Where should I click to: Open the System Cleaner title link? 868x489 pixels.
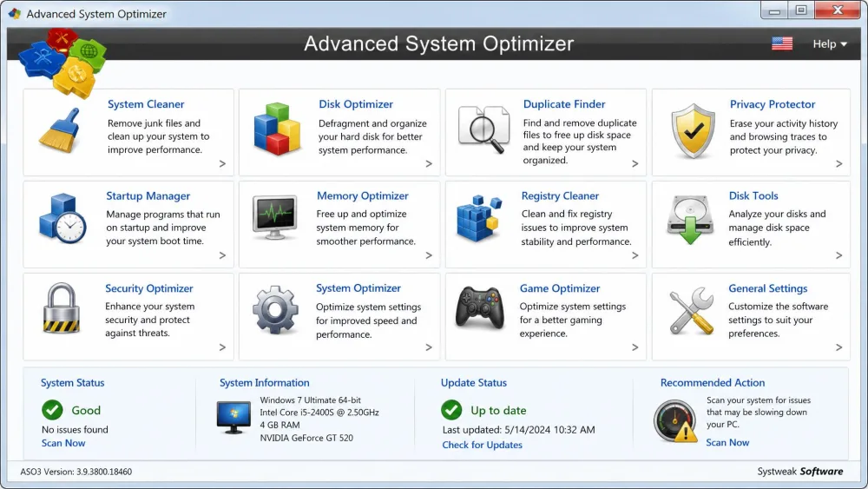(x=146, y=104)
